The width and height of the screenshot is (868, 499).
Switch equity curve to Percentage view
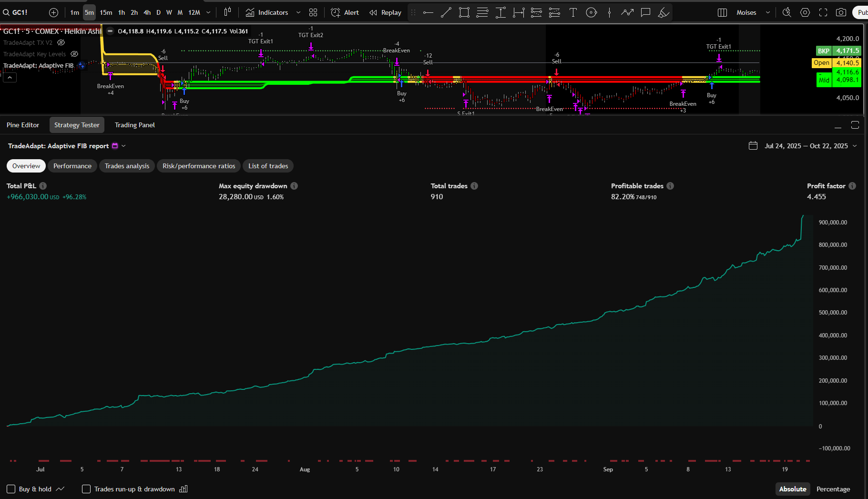click(833, 489)
